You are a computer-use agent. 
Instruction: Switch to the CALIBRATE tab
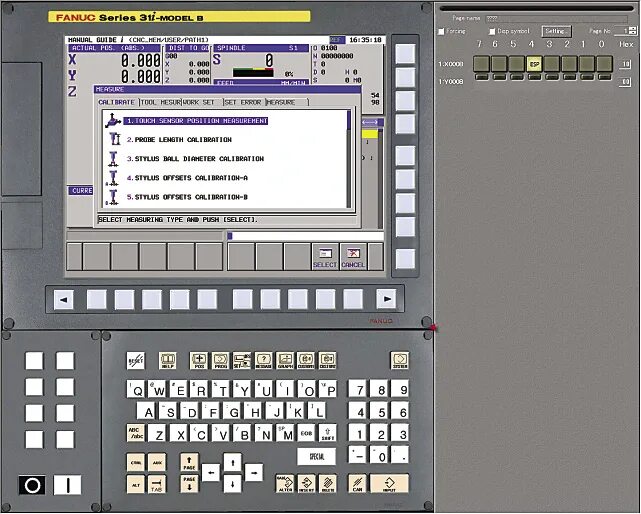[x=117, y=102]
